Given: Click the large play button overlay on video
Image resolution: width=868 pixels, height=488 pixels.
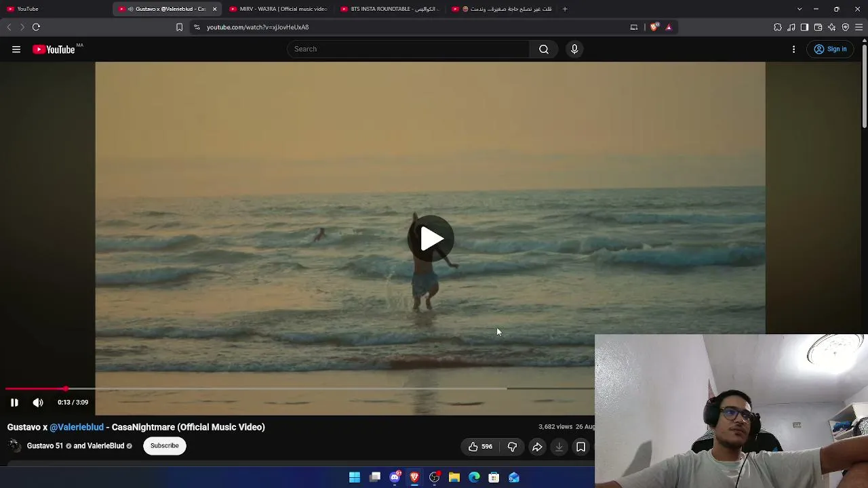Looking at the screenshot, I should (x=431, y=238).
